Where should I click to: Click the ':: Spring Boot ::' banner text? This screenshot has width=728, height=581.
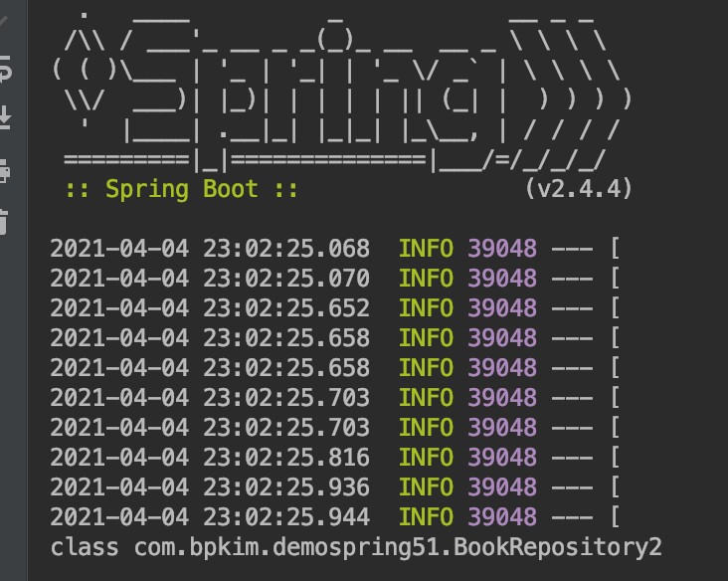click(x=182, y=190)
